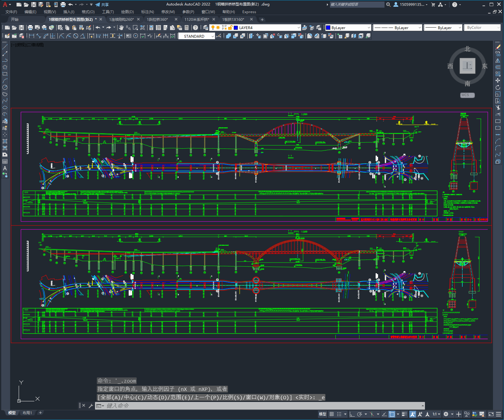Click the Linear dimension tool
This screenshot has height=420, width=504.
(31, 36)
